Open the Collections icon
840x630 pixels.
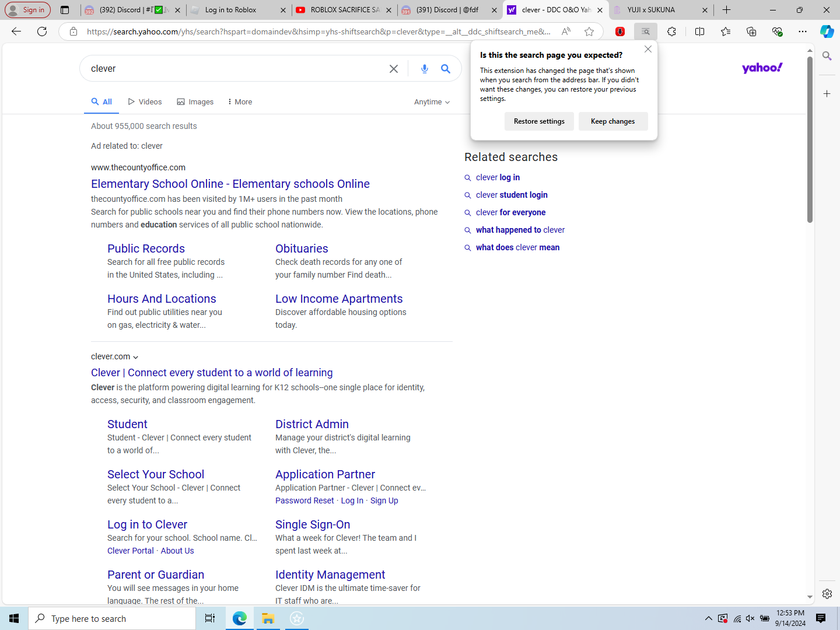pos(751,32)
